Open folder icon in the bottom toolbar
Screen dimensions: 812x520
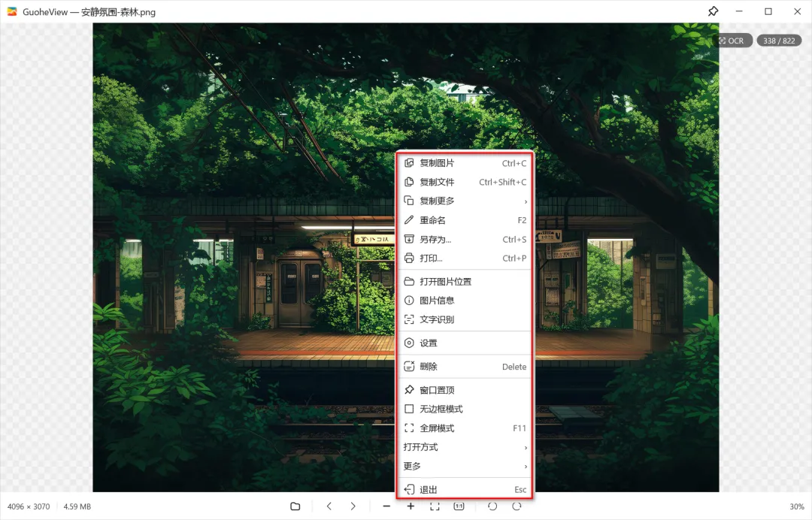(x=295, y=506)
